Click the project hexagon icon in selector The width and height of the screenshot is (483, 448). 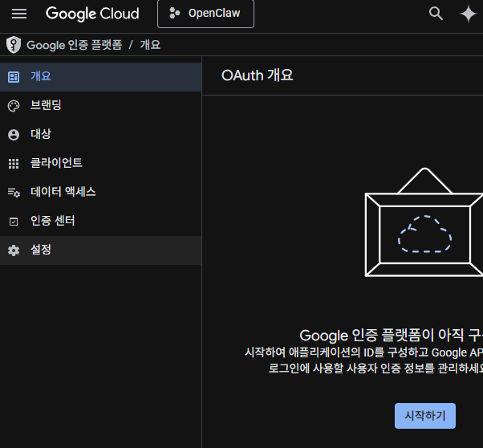pos(175,14)
